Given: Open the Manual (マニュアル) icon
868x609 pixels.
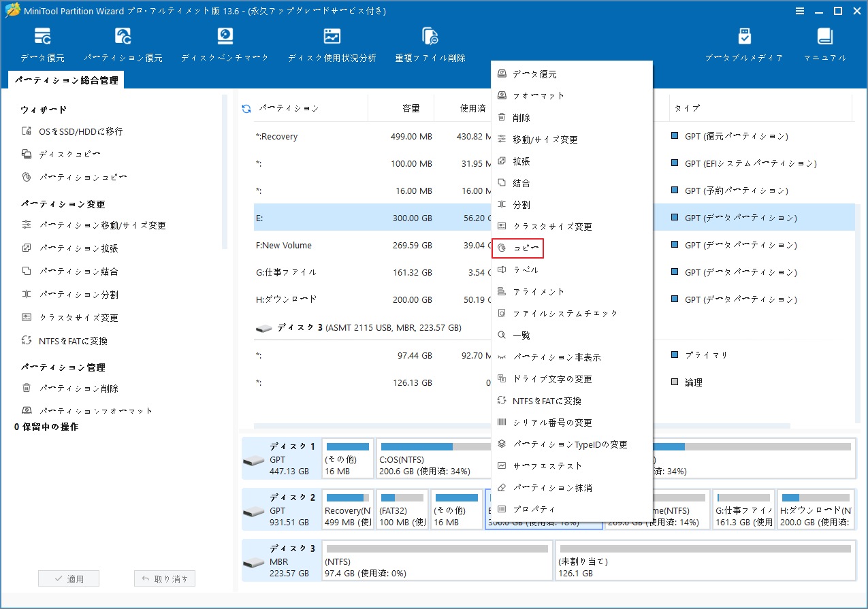Looking at the screenshot, I should coord(825,45).
